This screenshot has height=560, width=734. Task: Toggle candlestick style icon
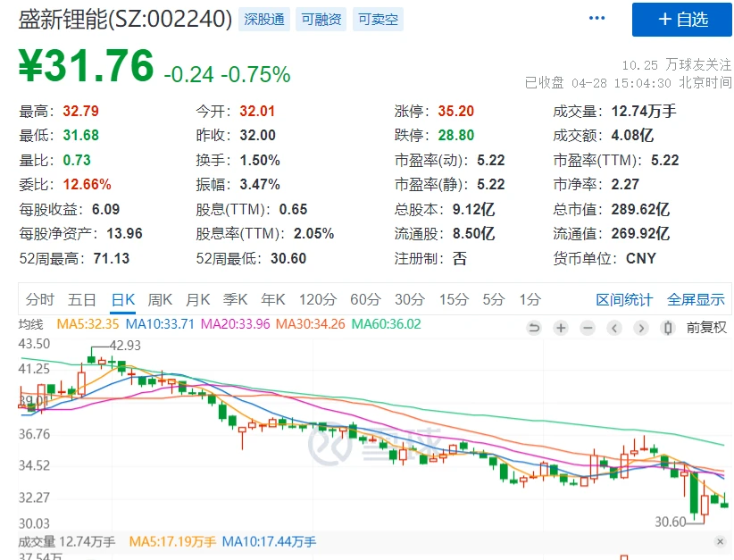(667, 328)
